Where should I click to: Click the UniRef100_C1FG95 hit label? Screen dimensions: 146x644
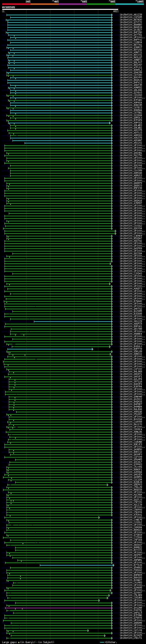click(131, 17)
